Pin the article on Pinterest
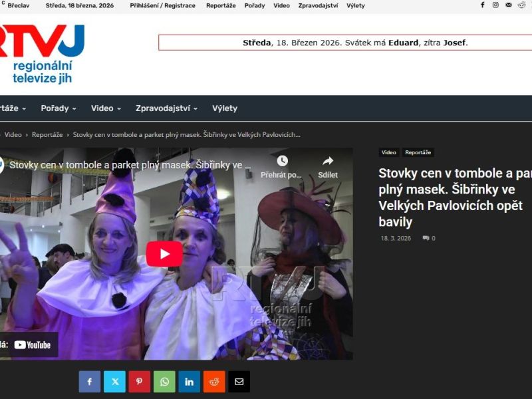This screenshot has width=532, height=399. coord(140,382)
